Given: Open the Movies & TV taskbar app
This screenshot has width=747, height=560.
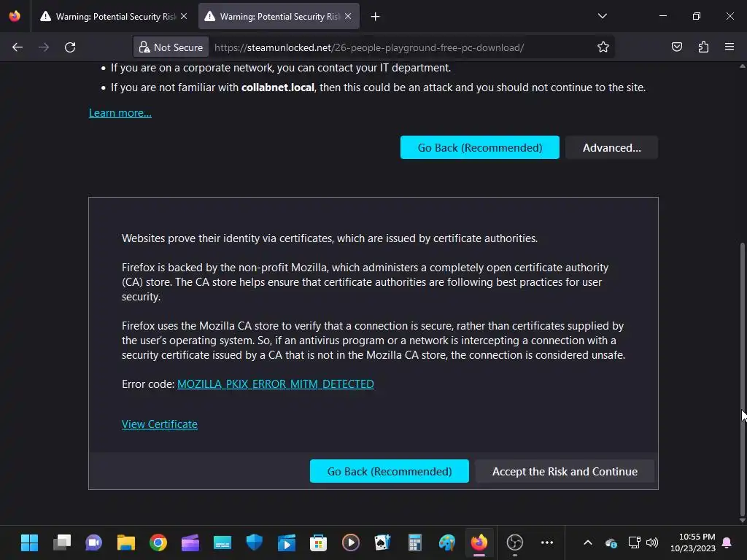Looking at the screenshot, I should point(286,542).
